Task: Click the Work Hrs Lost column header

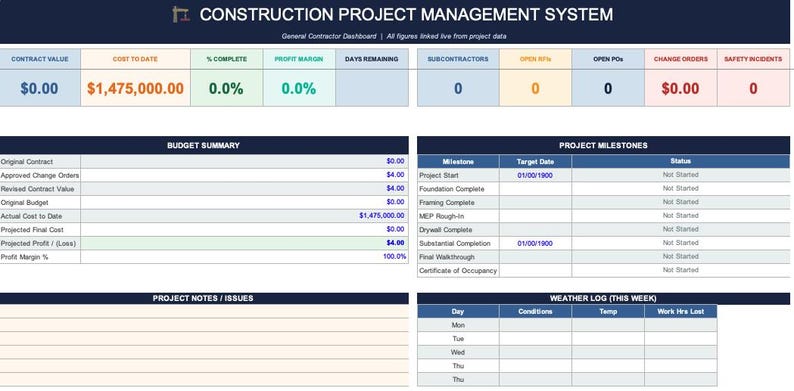Action: point(681,311)
